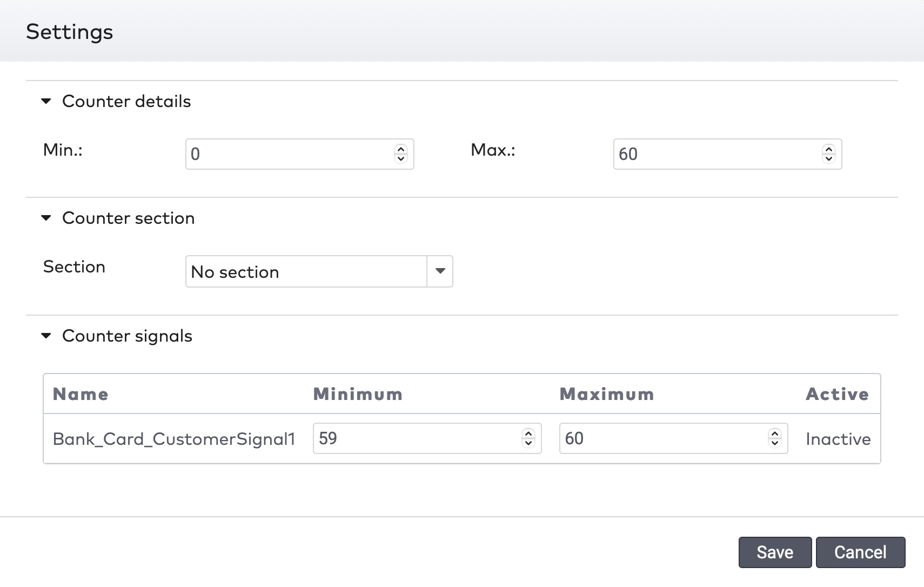Collapse the Counter details section
924x587 pixels.
pyautogui.click(x=46, y=101)
